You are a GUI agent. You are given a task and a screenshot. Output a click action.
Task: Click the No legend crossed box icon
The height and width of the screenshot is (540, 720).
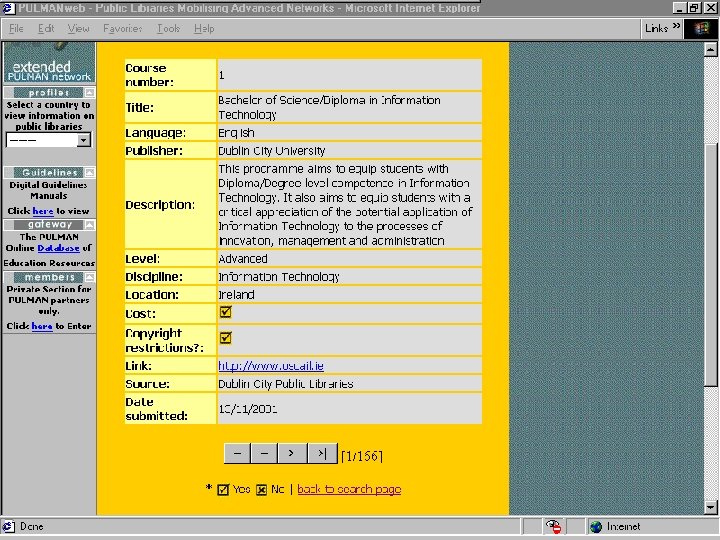pos(261,490)
